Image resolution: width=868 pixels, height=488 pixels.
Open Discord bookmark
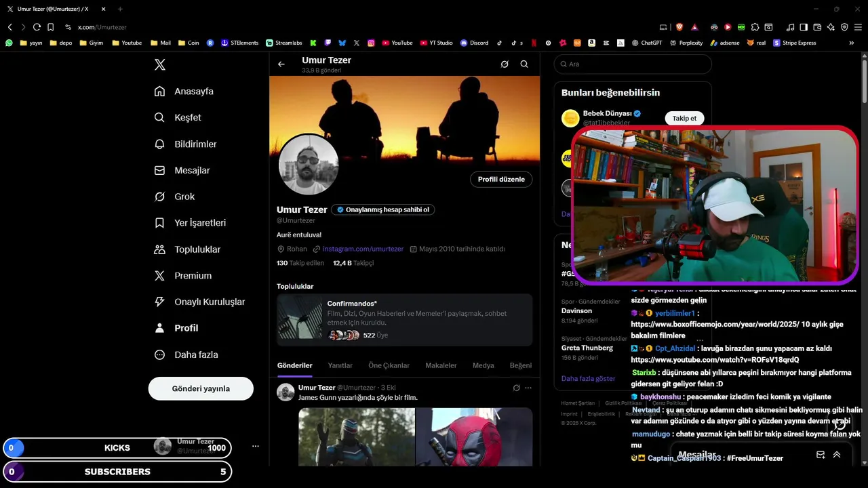point(474,43)
